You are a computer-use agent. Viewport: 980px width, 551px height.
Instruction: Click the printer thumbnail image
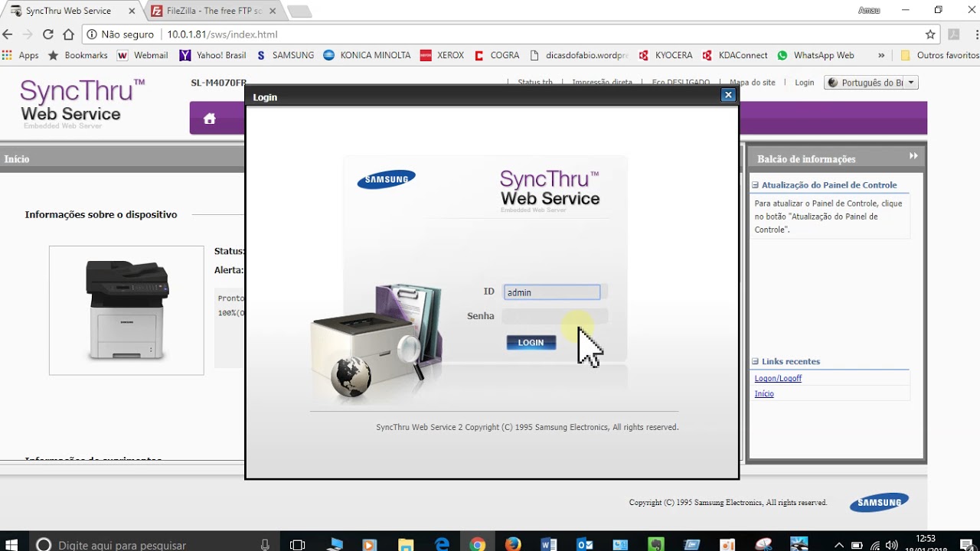[x=126, y=310]
